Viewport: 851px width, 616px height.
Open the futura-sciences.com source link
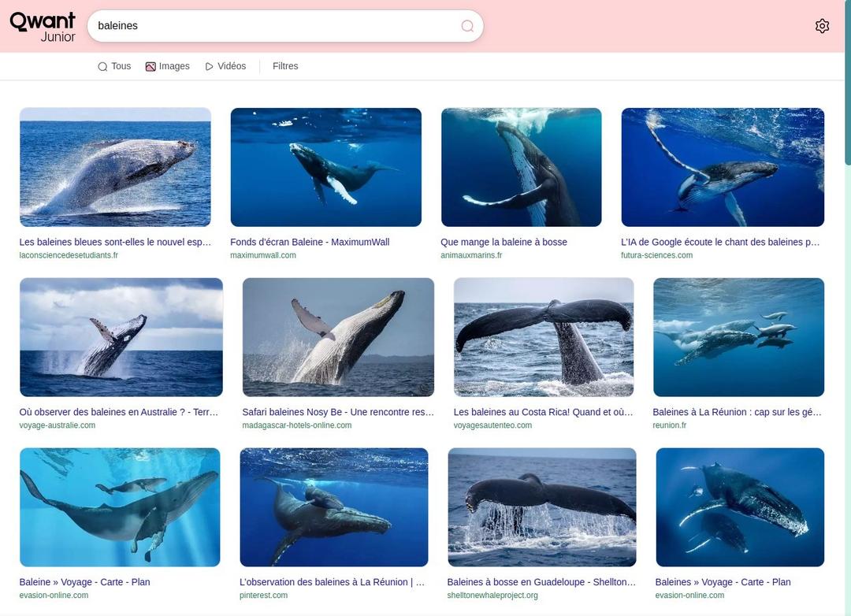point(656,255)
